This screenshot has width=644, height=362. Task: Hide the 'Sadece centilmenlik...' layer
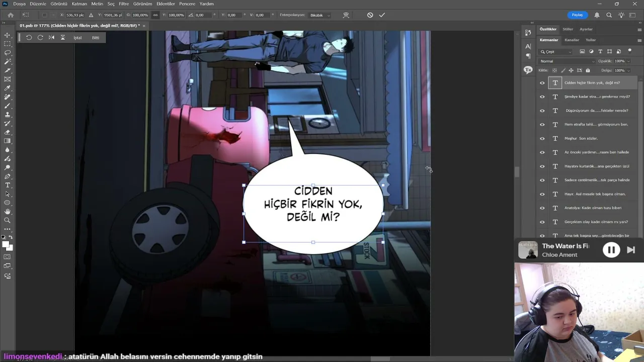coord(542,180)
